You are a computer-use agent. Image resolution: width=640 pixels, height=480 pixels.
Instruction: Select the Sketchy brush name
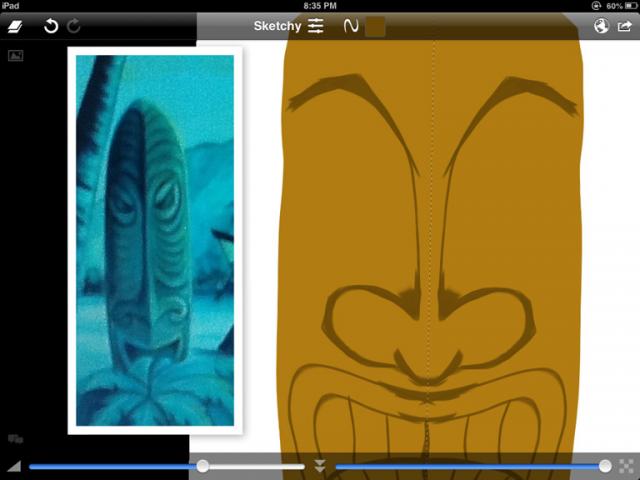click(x=277, y=27)
